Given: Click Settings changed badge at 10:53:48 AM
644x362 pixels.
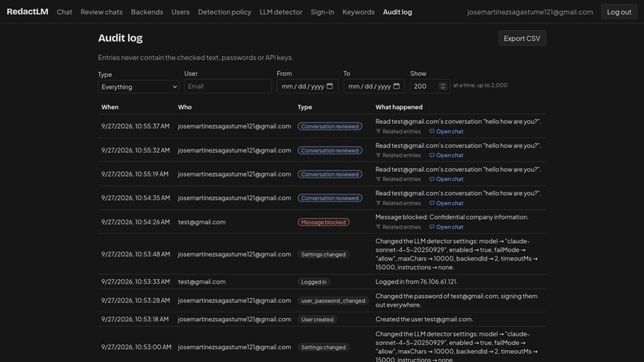Looking at the screenshot, I should click(324, 254).
